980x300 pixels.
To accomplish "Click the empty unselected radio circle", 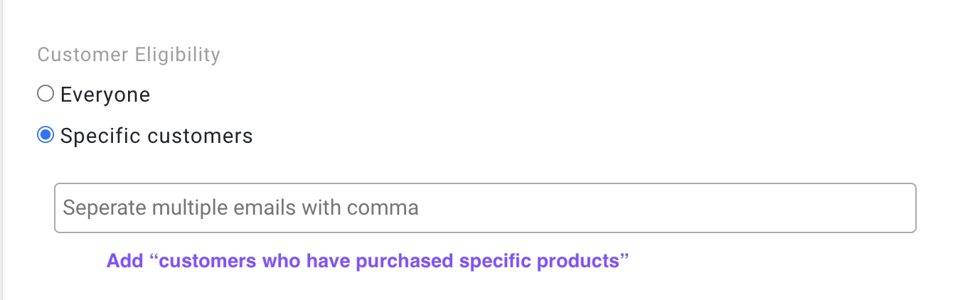I will [46, 94].
